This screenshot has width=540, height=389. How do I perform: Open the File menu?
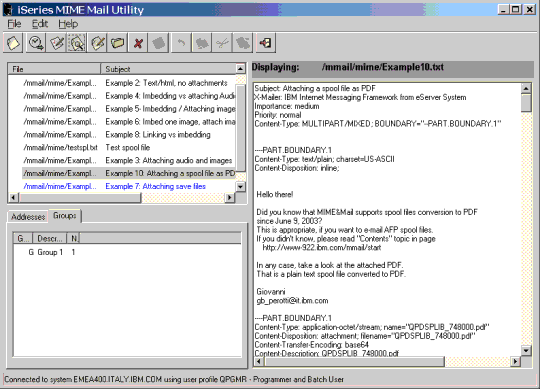[14, 24]
